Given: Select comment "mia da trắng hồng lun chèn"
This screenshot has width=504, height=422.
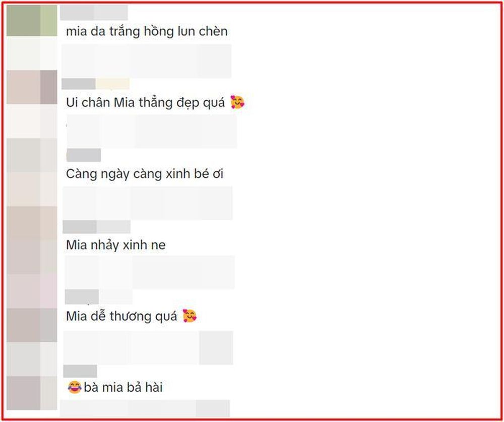Looking at the screenshot, I should pyautogui.click(x=147, y=31).
